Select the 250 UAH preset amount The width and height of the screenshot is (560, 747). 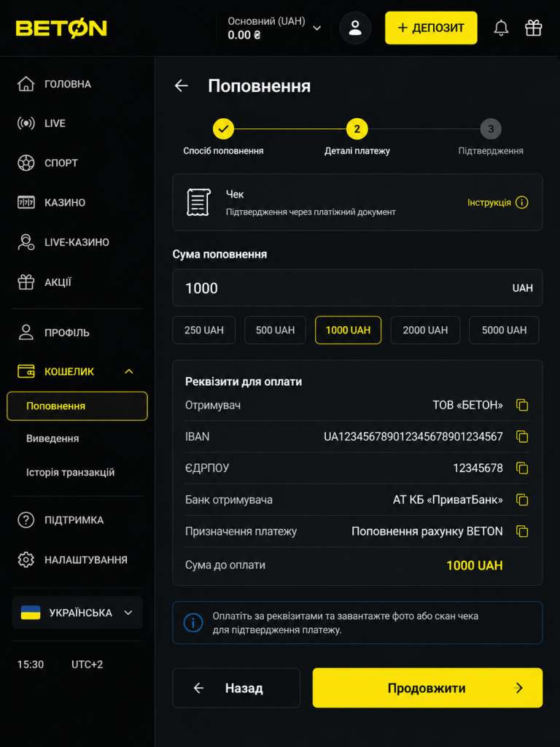click(204, 330)
